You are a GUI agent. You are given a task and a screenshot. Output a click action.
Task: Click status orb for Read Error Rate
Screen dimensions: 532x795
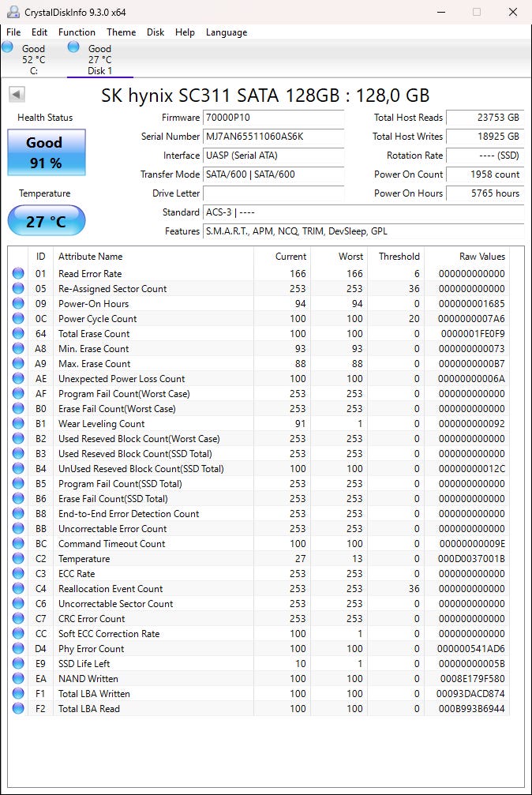18,273
